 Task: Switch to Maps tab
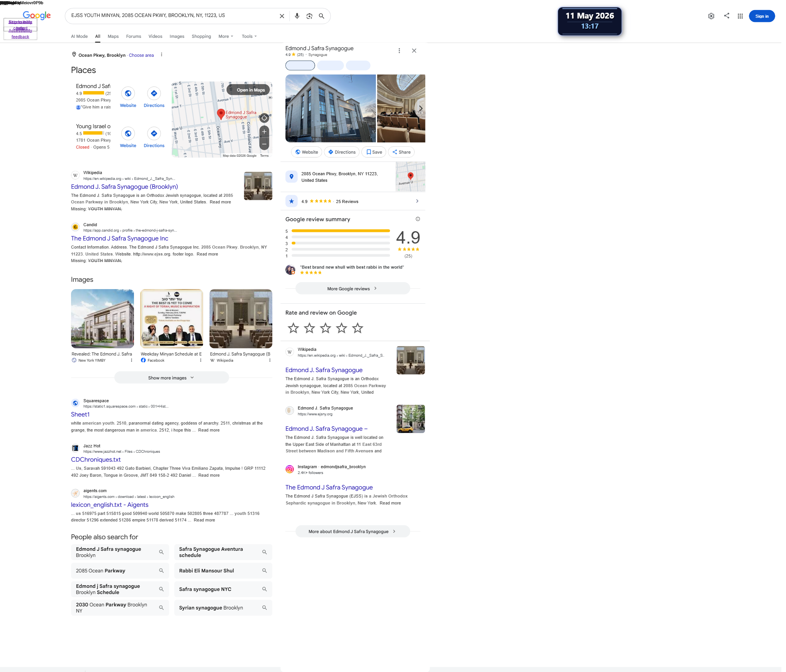point(113,36)
